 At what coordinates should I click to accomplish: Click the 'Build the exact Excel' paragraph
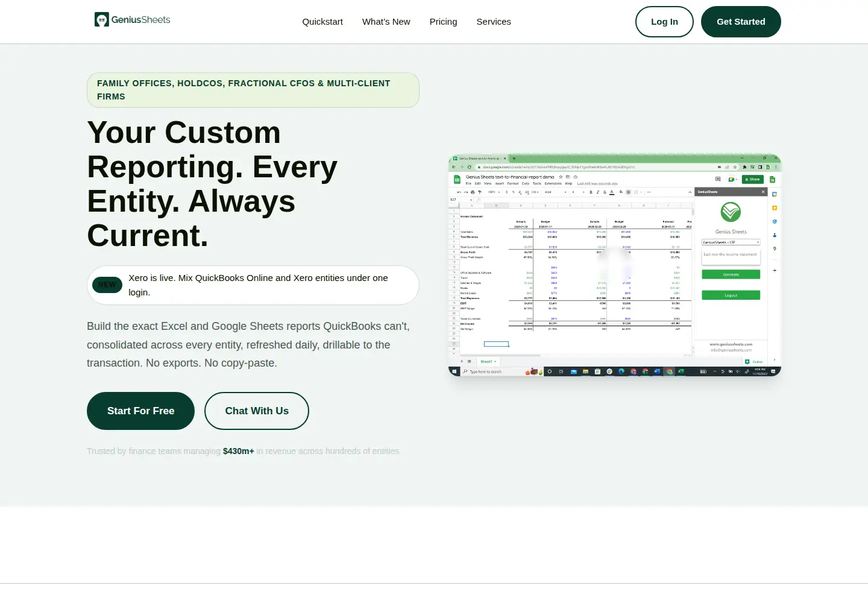click(x=248, y=344)
